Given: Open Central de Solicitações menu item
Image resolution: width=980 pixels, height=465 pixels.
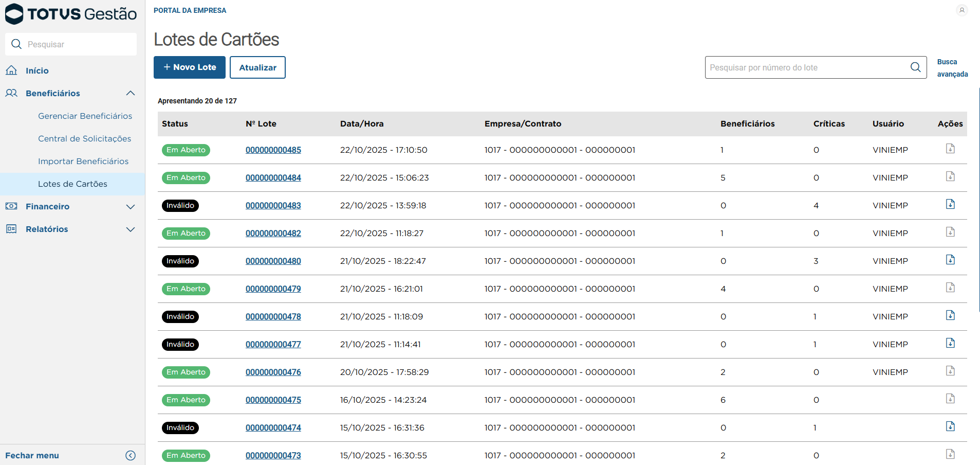Looking at the screenshot, I should click(84, 138).
